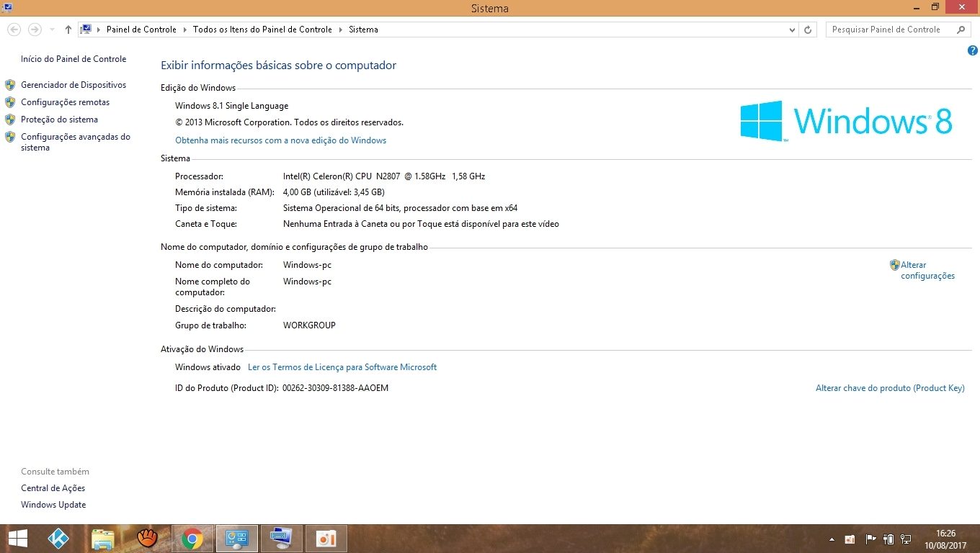This screenshot has height=553, width=980.
Task: Click the WORKGROUP value text
Action: [310, 325]
